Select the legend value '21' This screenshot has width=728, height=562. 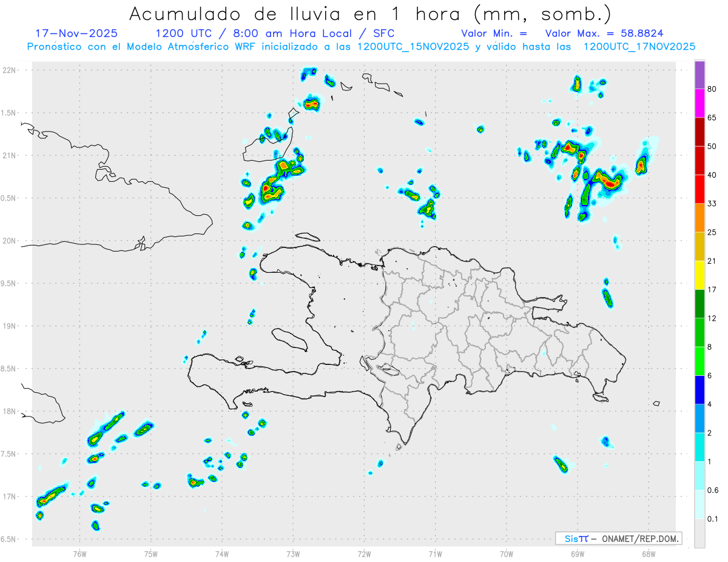click(712, 261)
